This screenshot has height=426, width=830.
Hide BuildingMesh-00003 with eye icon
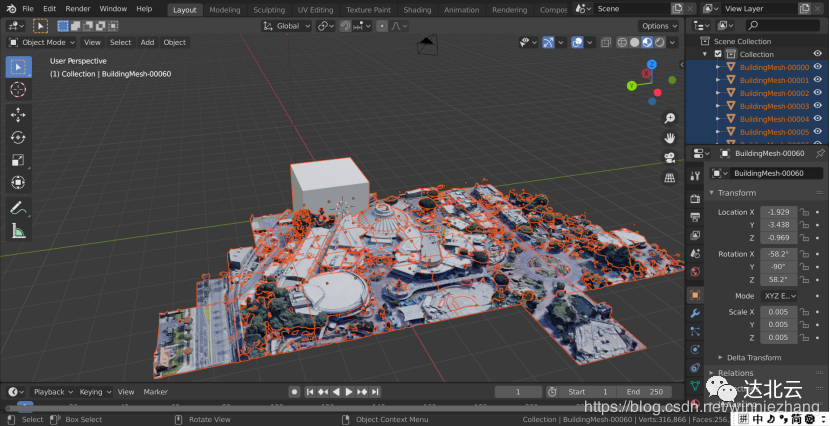819,106
